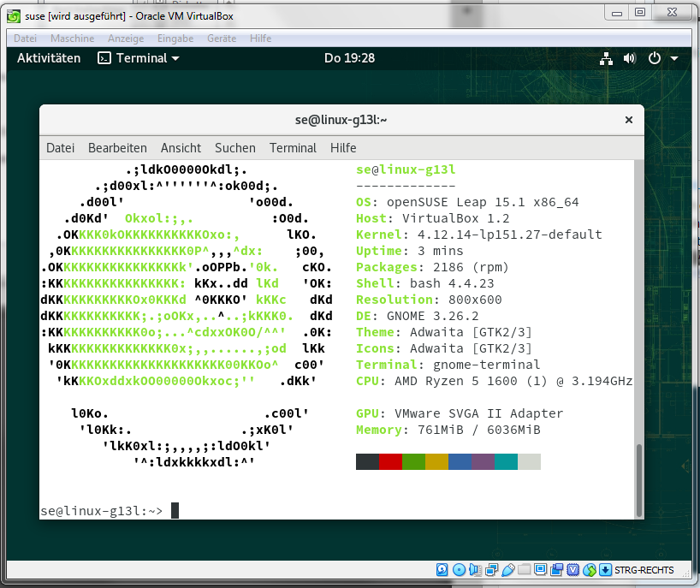Image resolution: width=700 pixels, height=588 pixels.
Task: Open terminal Hilfe menu
Action: pos(343,148)
